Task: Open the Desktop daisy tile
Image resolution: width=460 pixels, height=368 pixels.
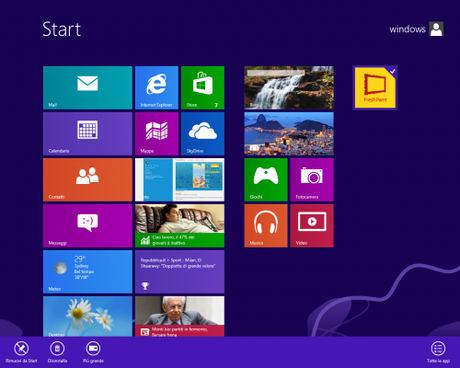Action: [88, 316]
